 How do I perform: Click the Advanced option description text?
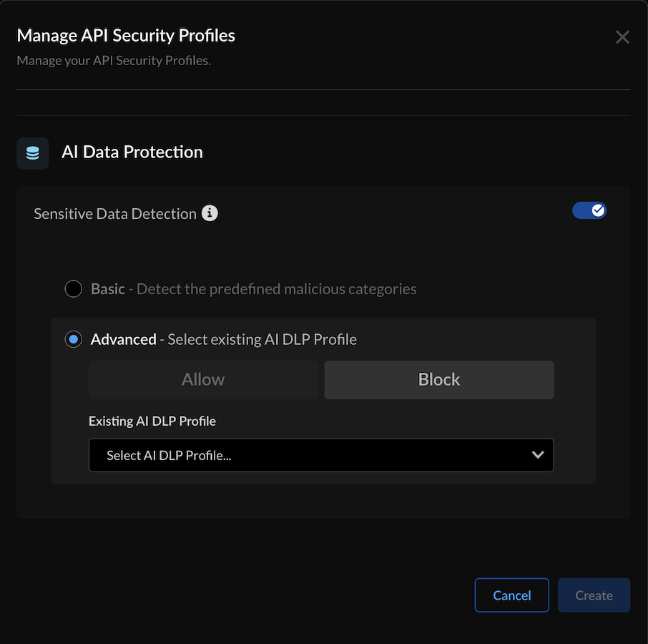coord(262,339)
